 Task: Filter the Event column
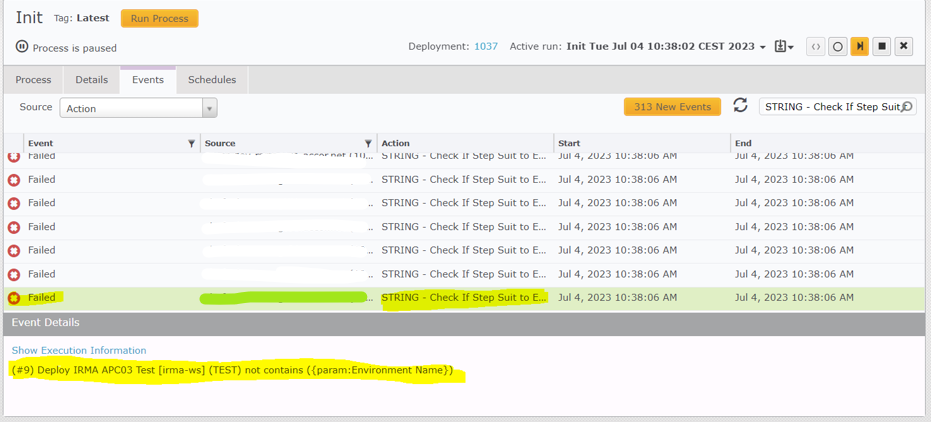pos(192,144)
